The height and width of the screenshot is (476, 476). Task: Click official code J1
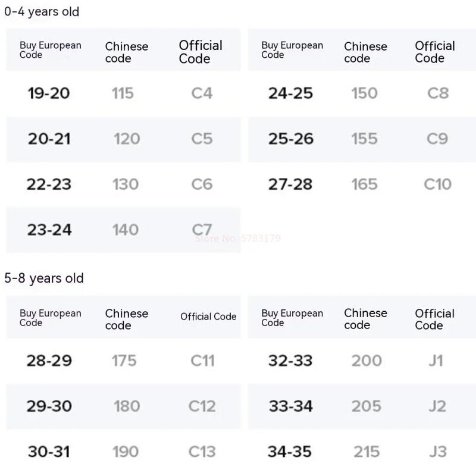pyautogui.click(x=436, y=361)
